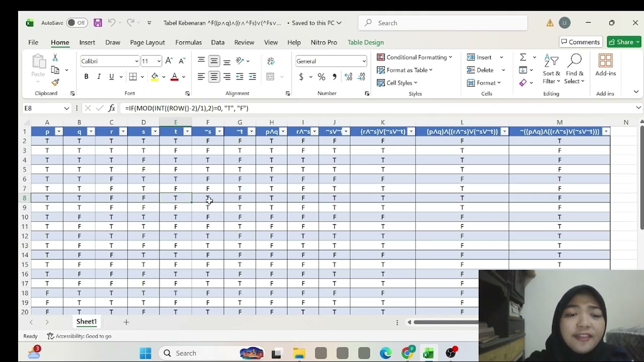Click the Wrap Text icon
Viewport: 644px width, 362px height.
pyautogui.click(x=271, y=61)
